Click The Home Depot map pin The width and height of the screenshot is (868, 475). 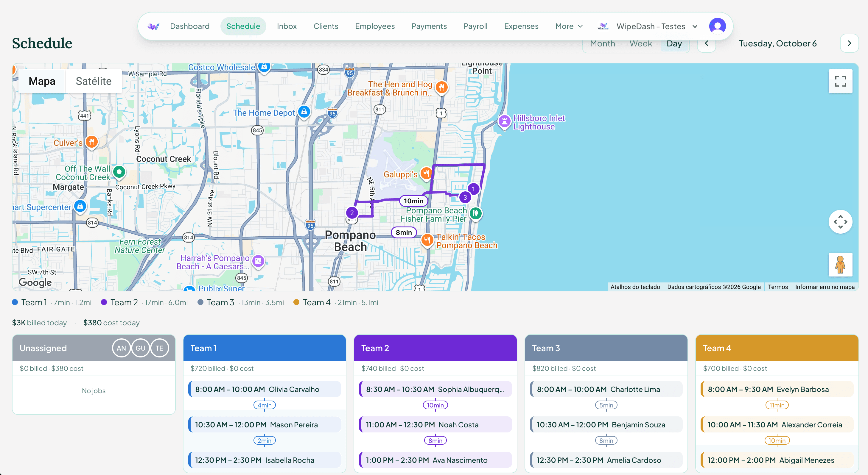coord(304,111)
